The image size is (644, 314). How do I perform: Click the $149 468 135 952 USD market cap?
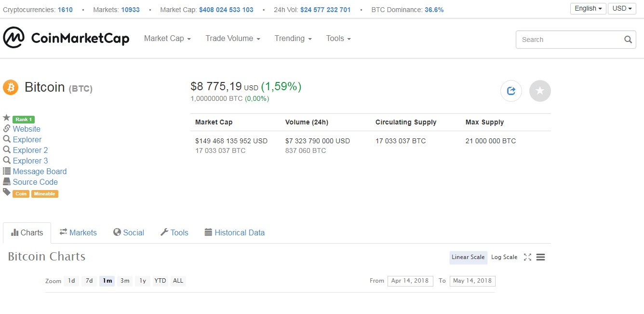pos(231,141)
